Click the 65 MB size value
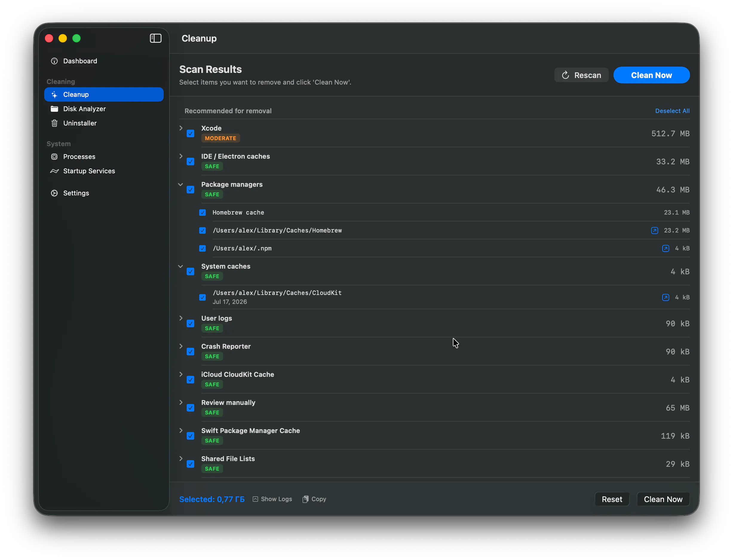Screen dimensions: 733x560 pyautogui.click(x=677, y=408)
